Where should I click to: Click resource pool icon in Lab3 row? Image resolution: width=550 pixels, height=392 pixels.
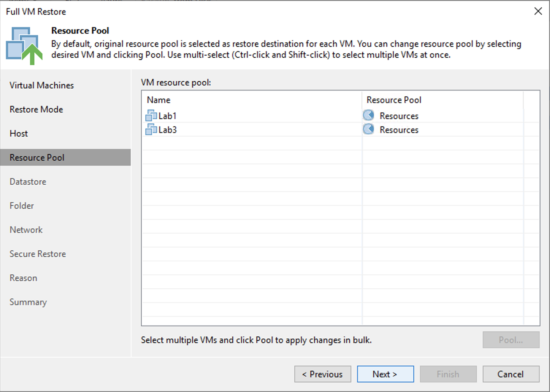368,129
